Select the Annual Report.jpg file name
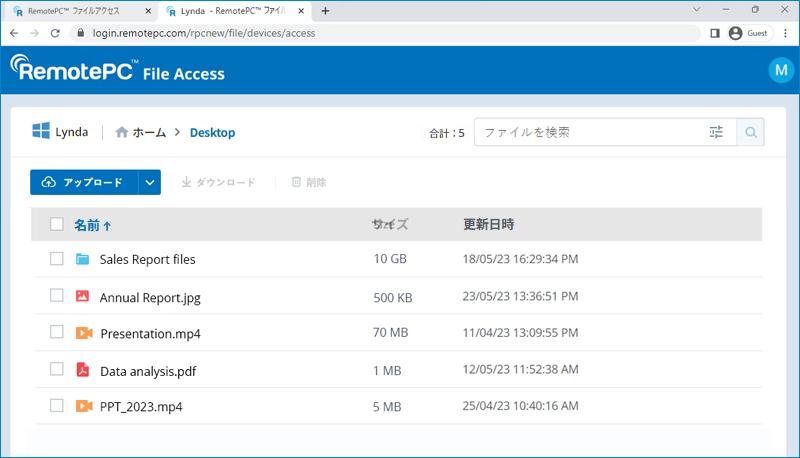Screen dimensions: 800x458 coord(150,298)
